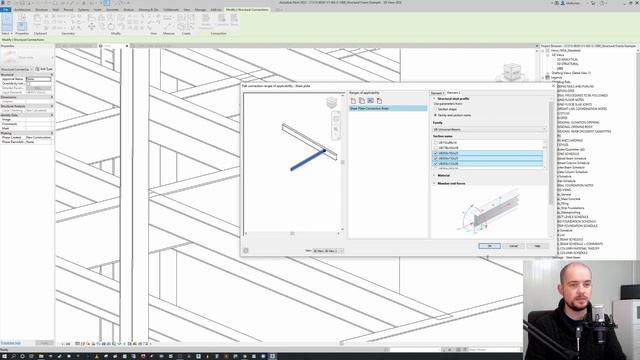The image size is (640, 360).
Task: Select the {3D} view in Project Browser
Action: click(560, 69)
